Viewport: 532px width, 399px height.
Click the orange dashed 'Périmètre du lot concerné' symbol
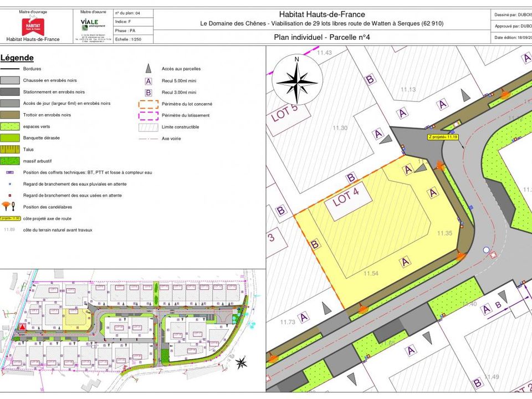[149, 104]
